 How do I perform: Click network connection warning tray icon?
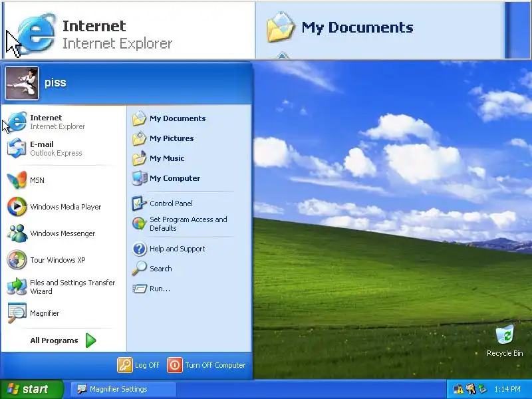click(458, 389)
